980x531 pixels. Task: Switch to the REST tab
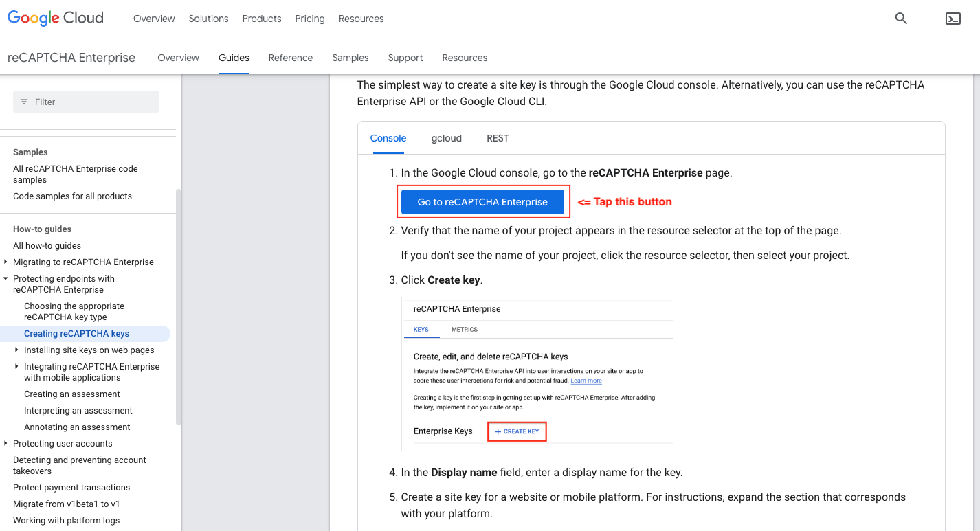(x=498, y=138)
